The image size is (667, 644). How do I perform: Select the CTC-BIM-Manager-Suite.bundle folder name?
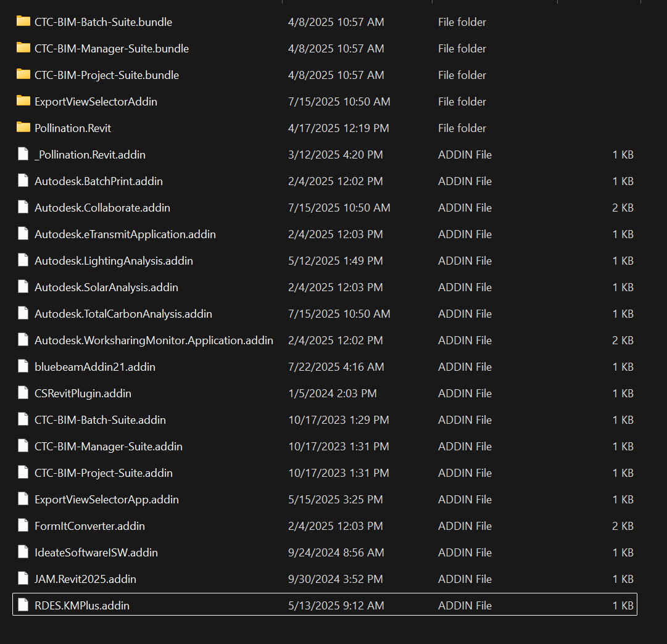point(112,49)
